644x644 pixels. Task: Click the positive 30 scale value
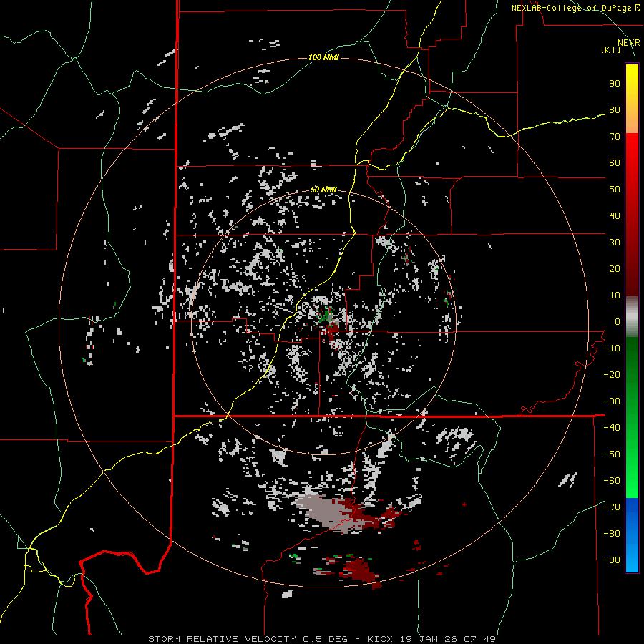(x=615, y=243)
